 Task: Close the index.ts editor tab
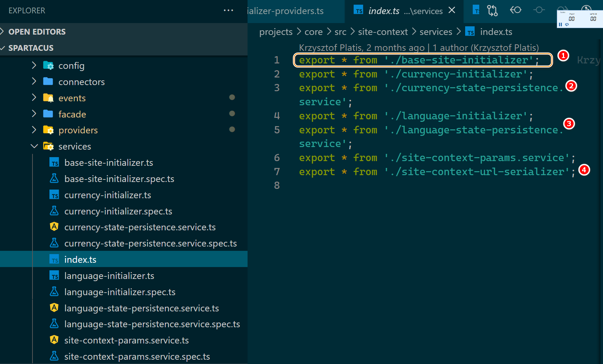point(452,10)
